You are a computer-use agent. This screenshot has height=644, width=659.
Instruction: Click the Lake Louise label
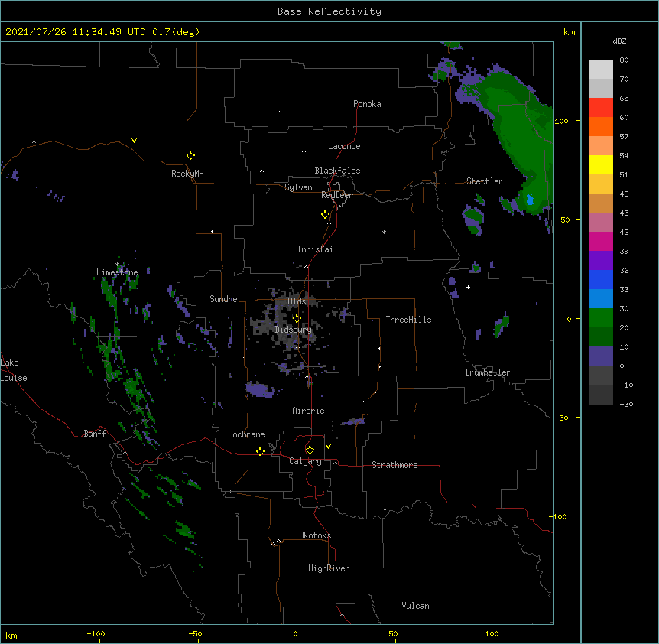pyautogui.click(x=14, y=370)
